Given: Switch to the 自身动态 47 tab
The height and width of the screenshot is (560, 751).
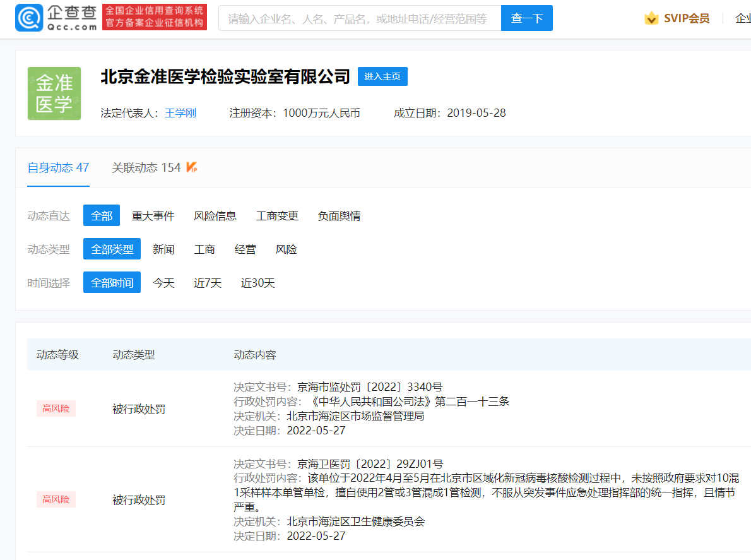Looking at the screenshot, I should [58, 168].
